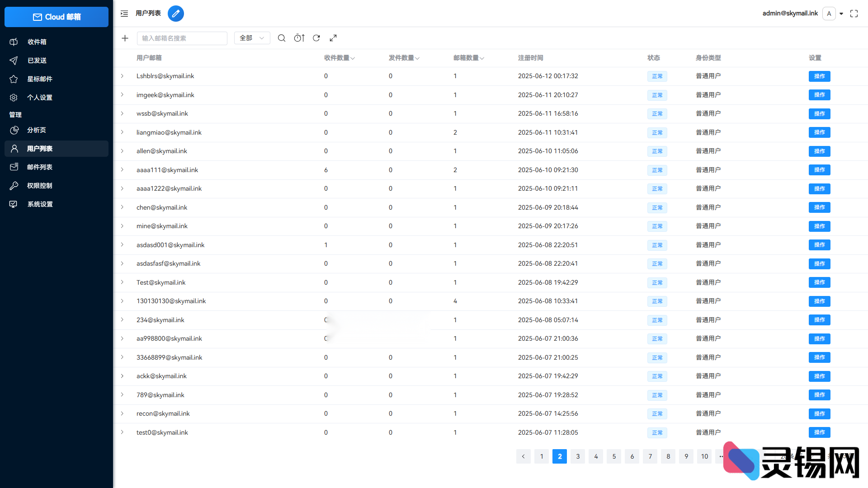This screenshot has height=488, width=868.
Task: Open 邮件列表 from the sidebar menu
Action: 40,167
